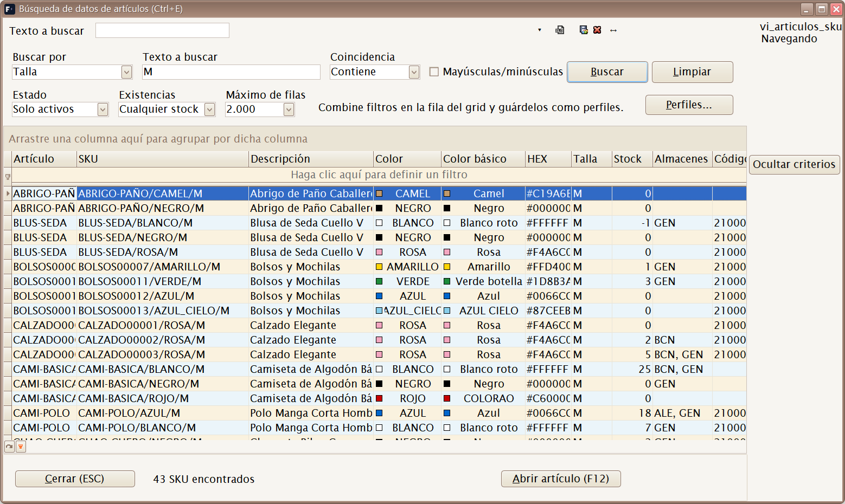Viewport: 845px width, 504px height.
Task: Open the Existencias dropdown
Action: pos(210,109)
